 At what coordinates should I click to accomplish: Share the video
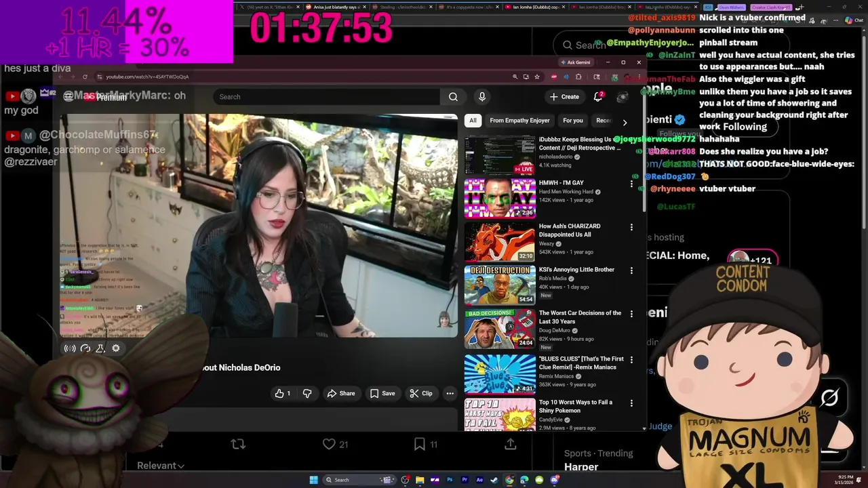(x=340, y=393)
